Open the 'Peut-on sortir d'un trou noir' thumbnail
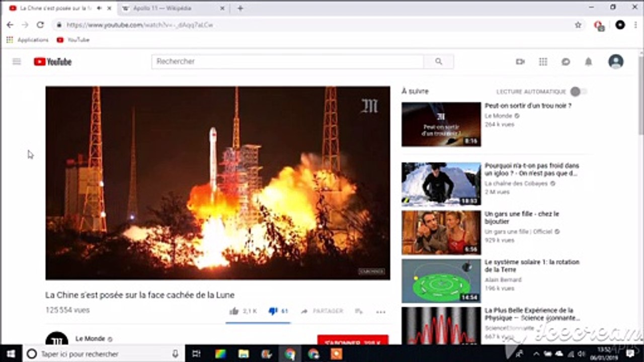The height and width of the screenshot is (362, 644). pyautogui.click(x=441, y=124)
